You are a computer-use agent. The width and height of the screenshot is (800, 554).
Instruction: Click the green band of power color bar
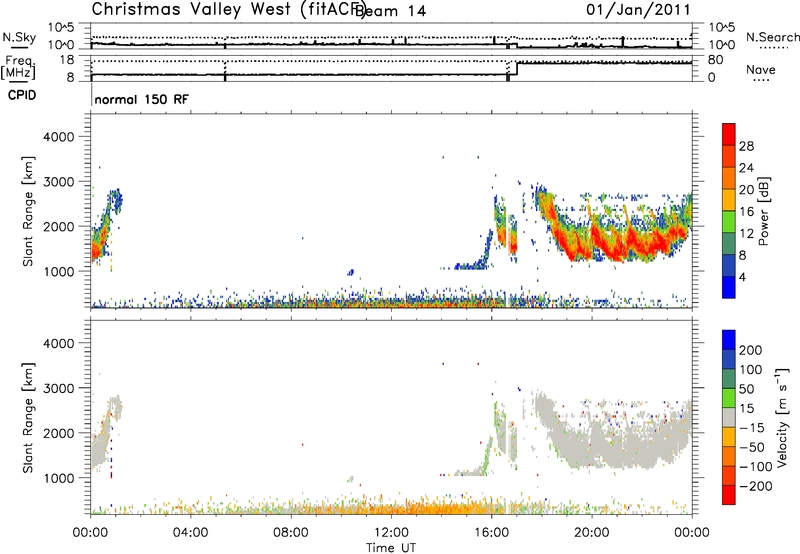pos(729,221)
